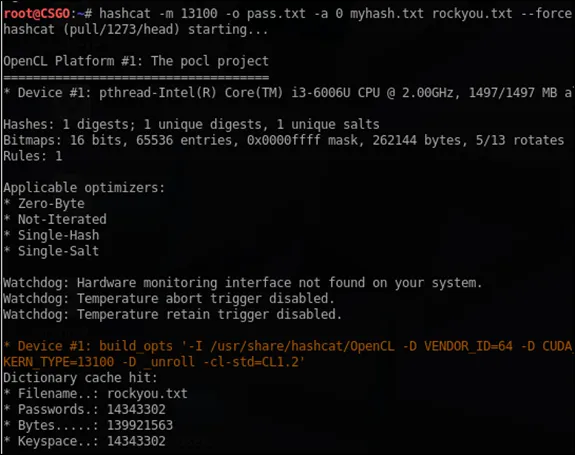Viewport: 575px width, 455px height.
Task: Click the 'OpenCL Platform #1' heading line
Action: [x=136, y=61]
